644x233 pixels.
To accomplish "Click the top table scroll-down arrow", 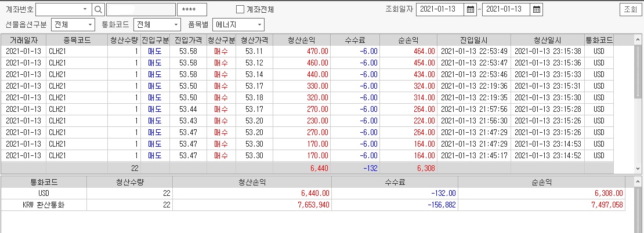I will point(638,169).
